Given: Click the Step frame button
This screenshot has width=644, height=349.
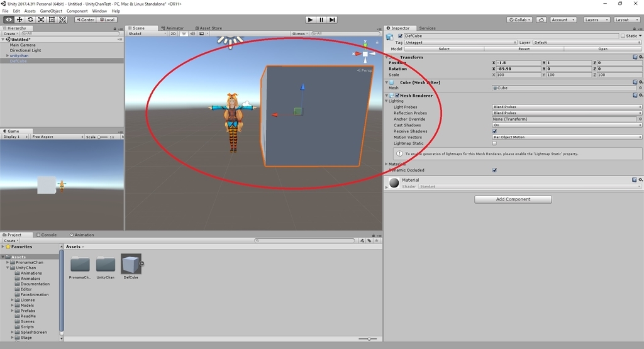Looking at the screenshot, I should [332, 19].
